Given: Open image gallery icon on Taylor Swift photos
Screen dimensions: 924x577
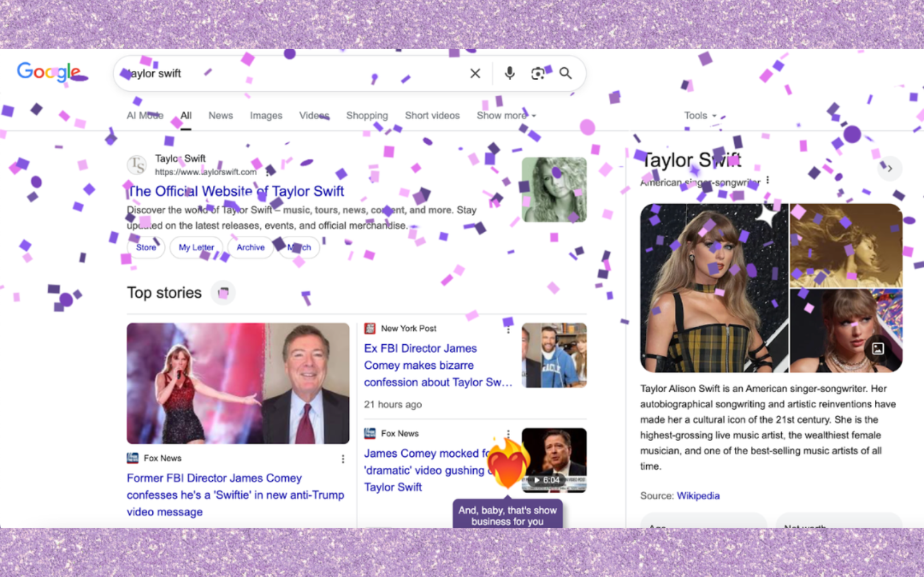Looking at the screenshot, I should click(878, 349).
